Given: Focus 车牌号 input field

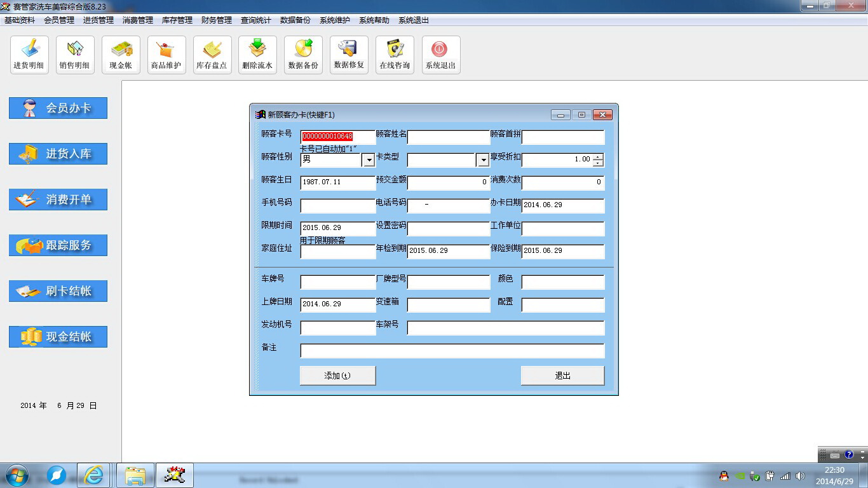Looking at the screenshot, I should 338,282.
